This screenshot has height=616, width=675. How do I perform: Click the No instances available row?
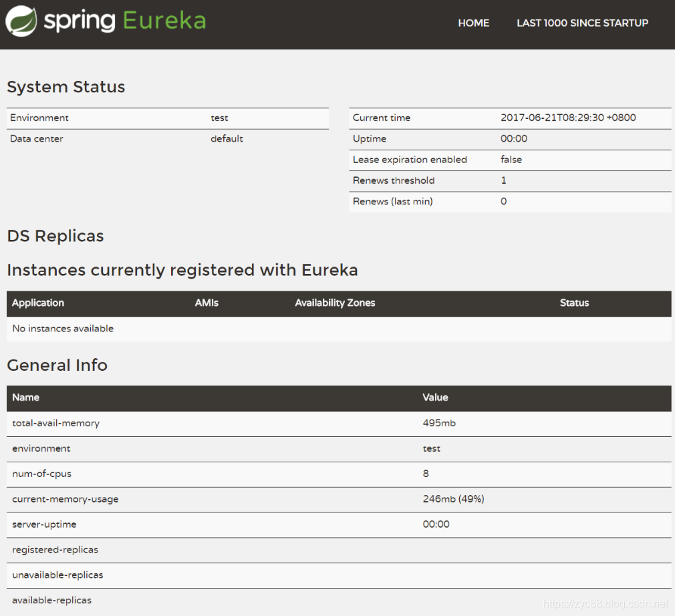(63, 329)
